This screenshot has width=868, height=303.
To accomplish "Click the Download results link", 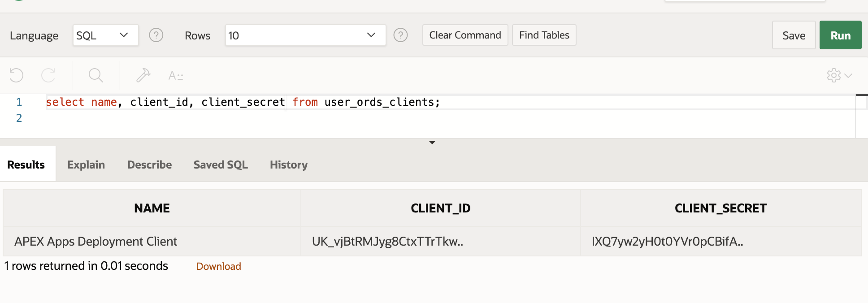I will pos(219,266).
